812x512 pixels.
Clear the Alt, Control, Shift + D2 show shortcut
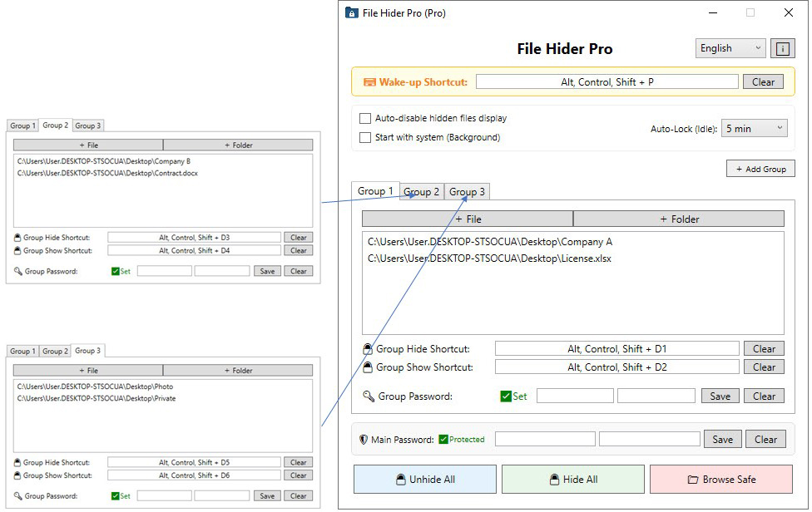764,367
